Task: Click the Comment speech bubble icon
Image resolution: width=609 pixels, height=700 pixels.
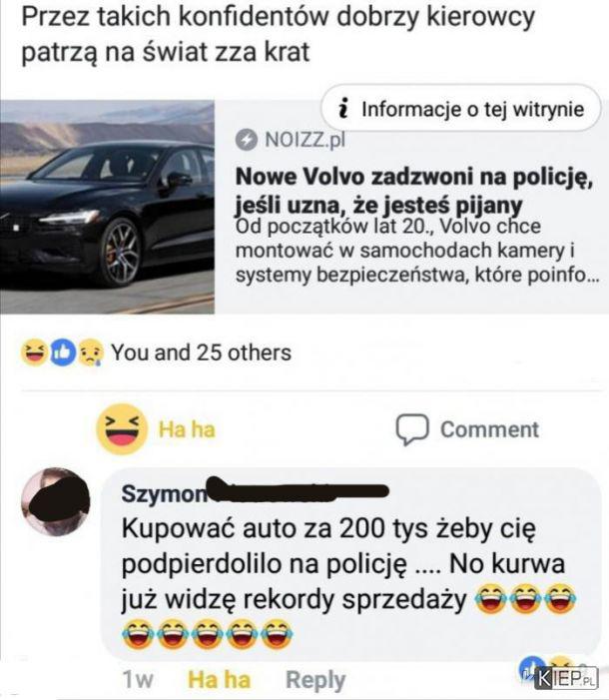Action: [412, 429]
